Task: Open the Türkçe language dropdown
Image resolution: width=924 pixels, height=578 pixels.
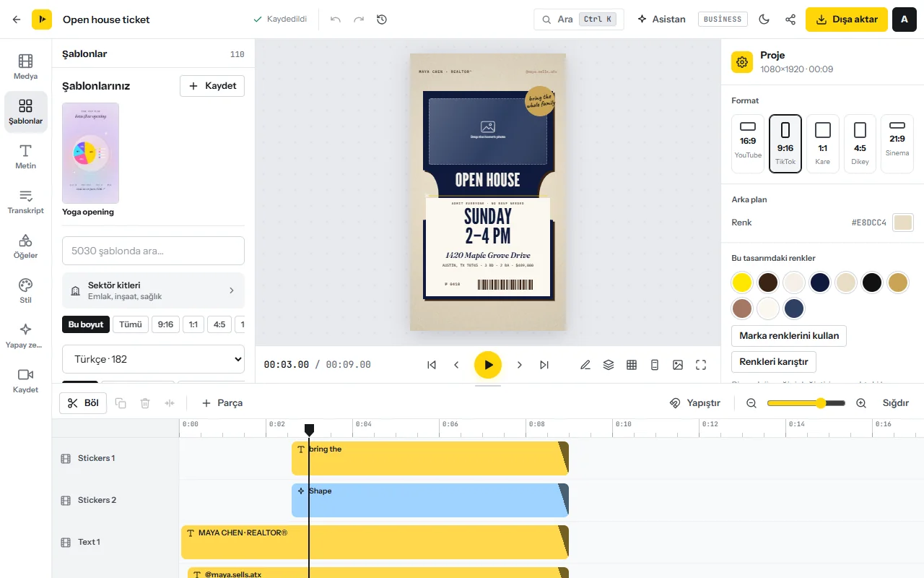Action: click(x=153, y=359)
